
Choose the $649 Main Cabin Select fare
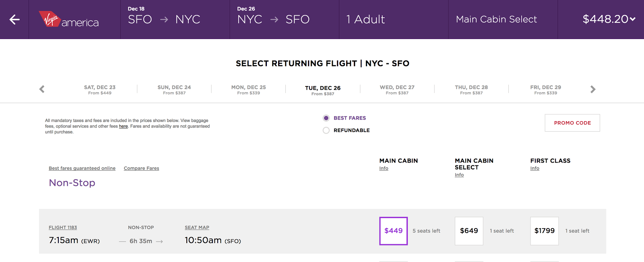click(469, 231)
